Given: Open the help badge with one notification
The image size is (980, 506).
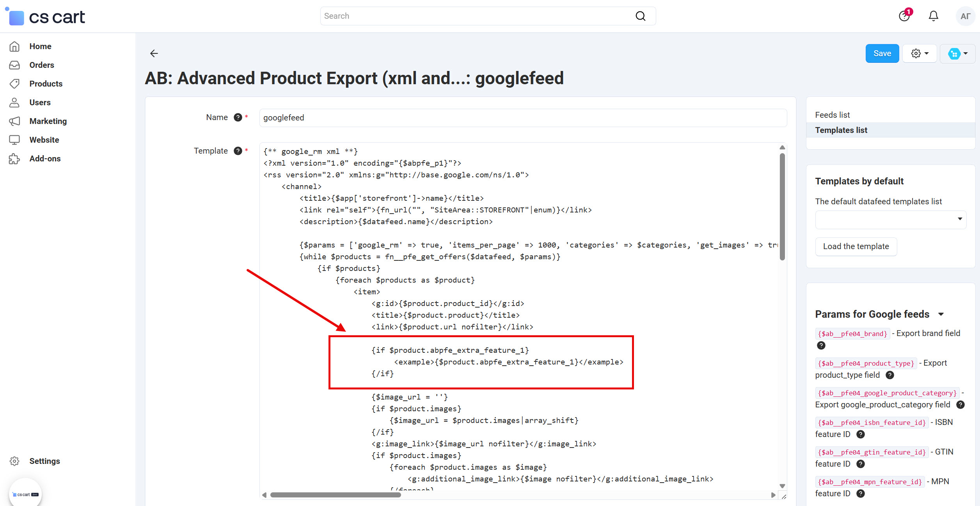Looking at the screenshot, I should click(904, 16).
